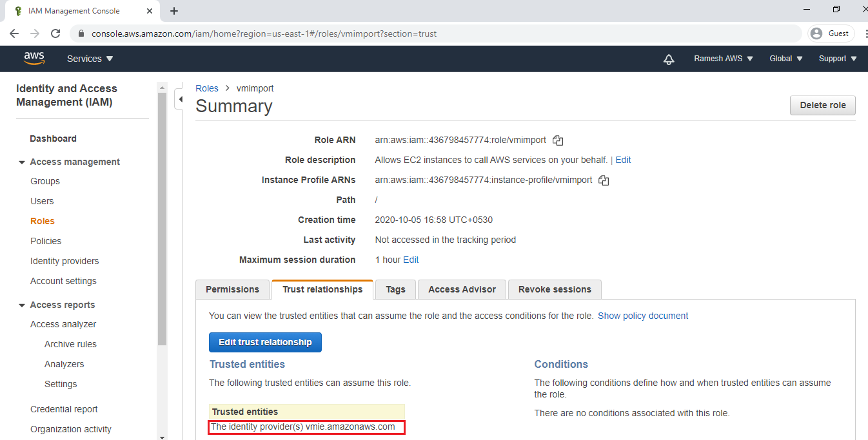This screenshot has height=440, width=868.
Task: Open Identity providers in the sidebar
Action: pyautogui.click(x=64, y=262)
